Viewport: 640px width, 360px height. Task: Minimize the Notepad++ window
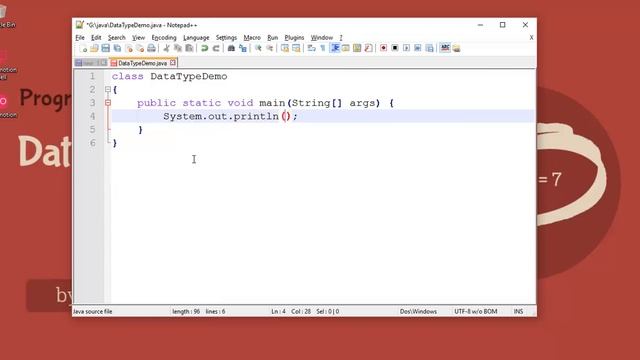(x=480, y=25)
